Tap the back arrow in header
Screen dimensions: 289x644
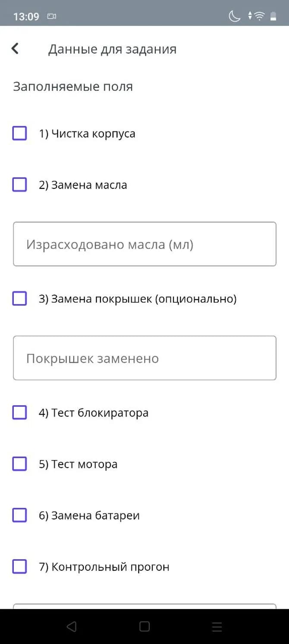pyautogui.click(x=15, y=49)
